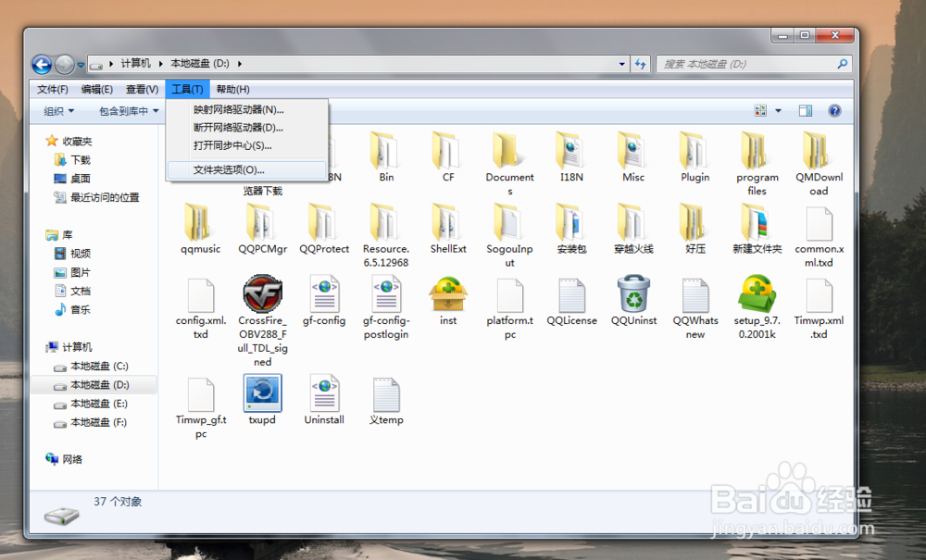Open the 组织 dropdown
This screenshot has height=560, width=926.
[59, 111]
